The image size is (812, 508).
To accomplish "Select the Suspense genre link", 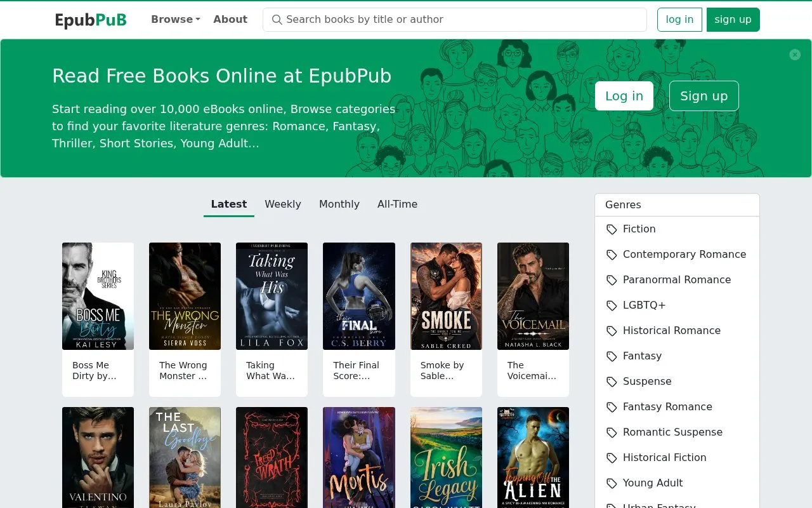I will (x=647, y=381).
